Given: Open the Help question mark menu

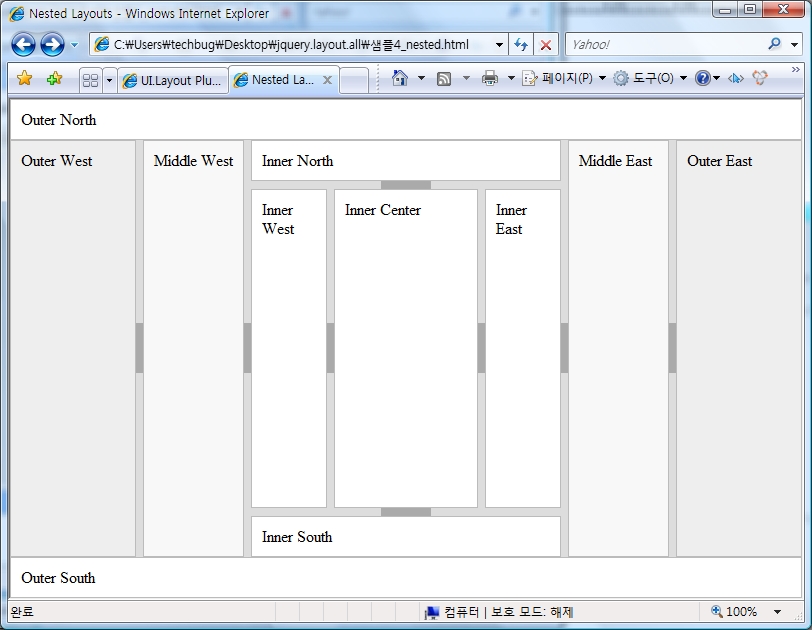Looking at the screenshot, I should click(x=707, y=78).
